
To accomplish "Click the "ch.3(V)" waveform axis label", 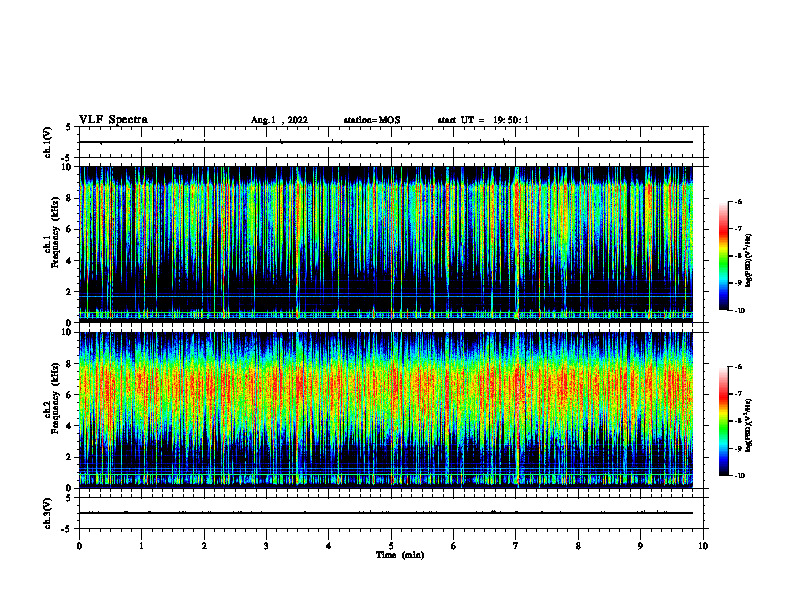I will pos(48,513).
